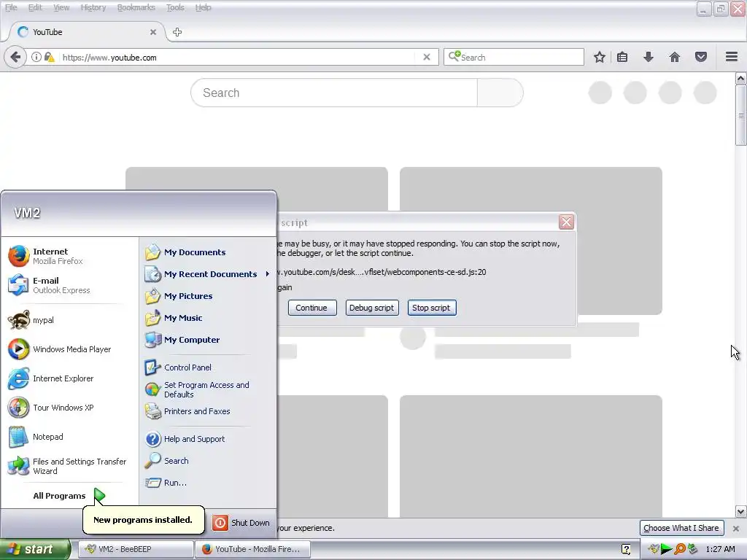This screenshot has width=747, height=560.
Task: Click orange magnifier system tray icon
Action: coord(680,550)
